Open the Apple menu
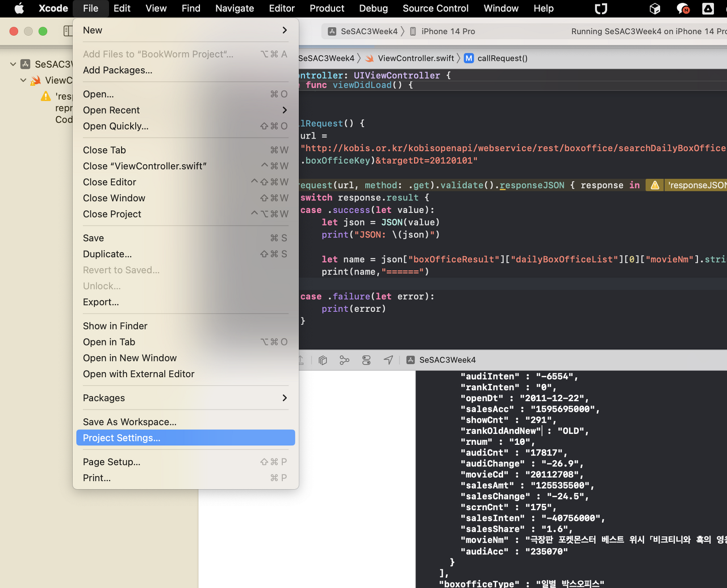 [19, 9]
